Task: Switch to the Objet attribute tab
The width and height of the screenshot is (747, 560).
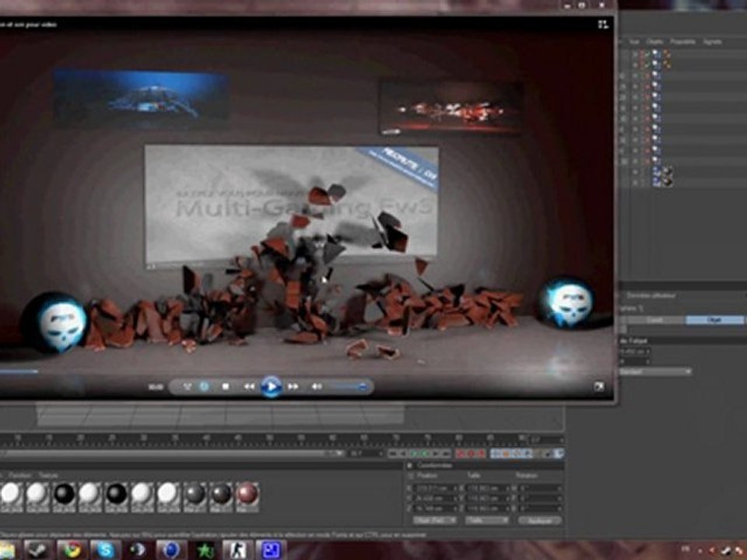Action: [x=714, y=320]
